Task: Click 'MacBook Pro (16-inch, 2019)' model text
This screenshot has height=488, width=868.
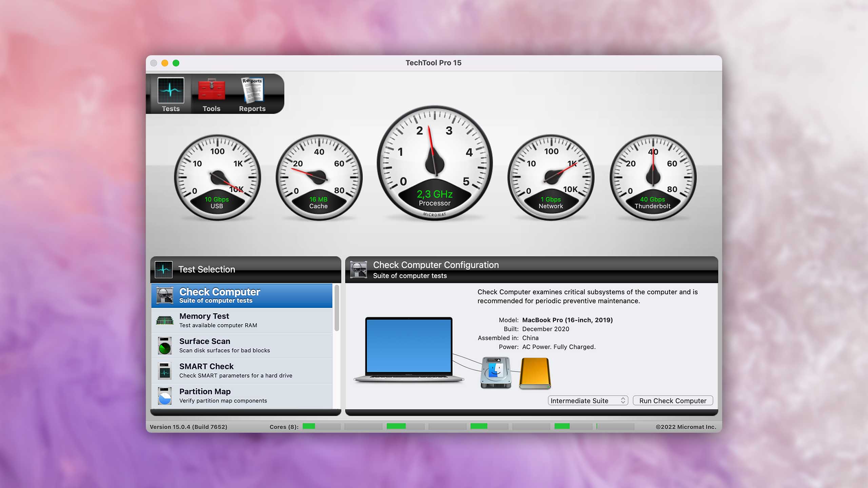Action: coord(567,320)
